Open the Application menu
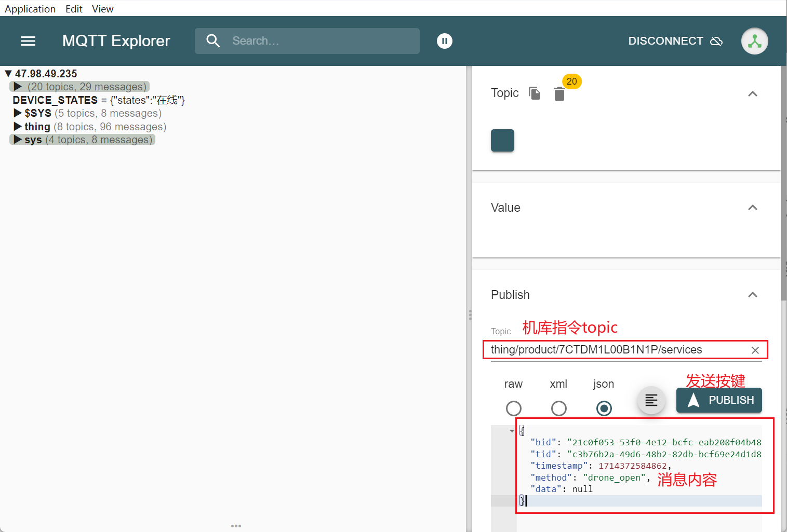 click(30, 9)
